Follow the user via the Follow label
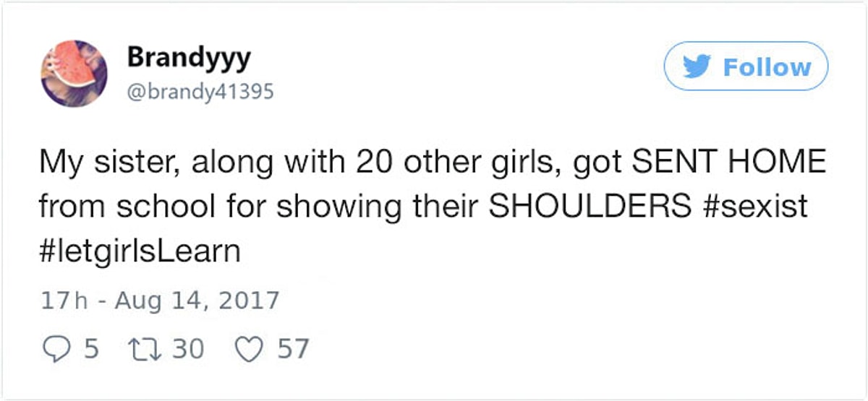Screen dimensions: 868x401 point(767,67)
